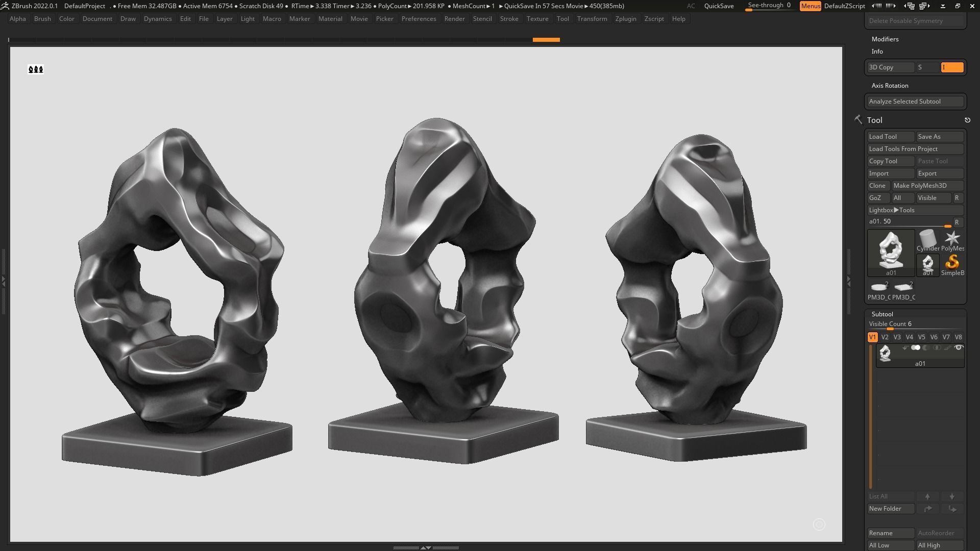Toggle the orange I button near 3D Copy

952,67
